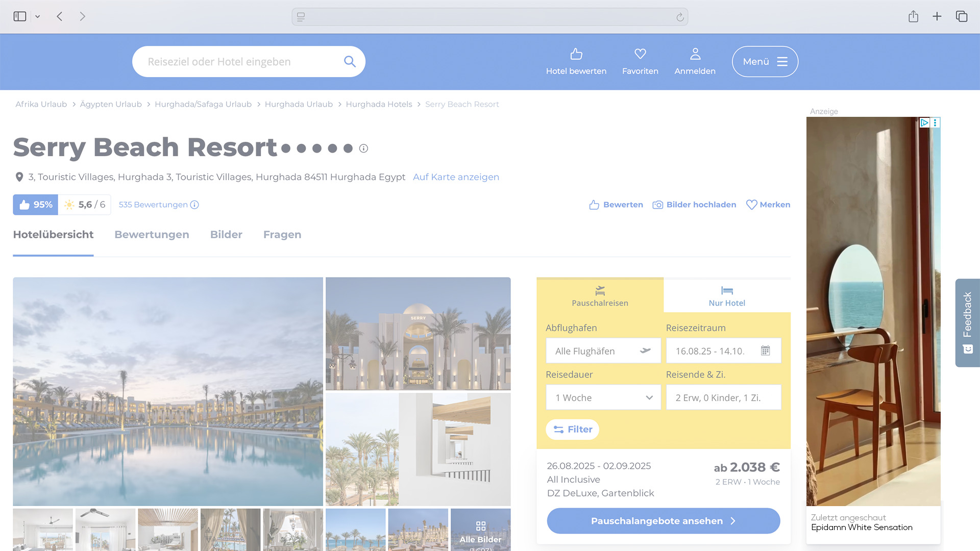This screenshot has width=980, height=551.
Task: Click the 95% recommendation badge
Action: pyautogui.click(x=36, y=205)
